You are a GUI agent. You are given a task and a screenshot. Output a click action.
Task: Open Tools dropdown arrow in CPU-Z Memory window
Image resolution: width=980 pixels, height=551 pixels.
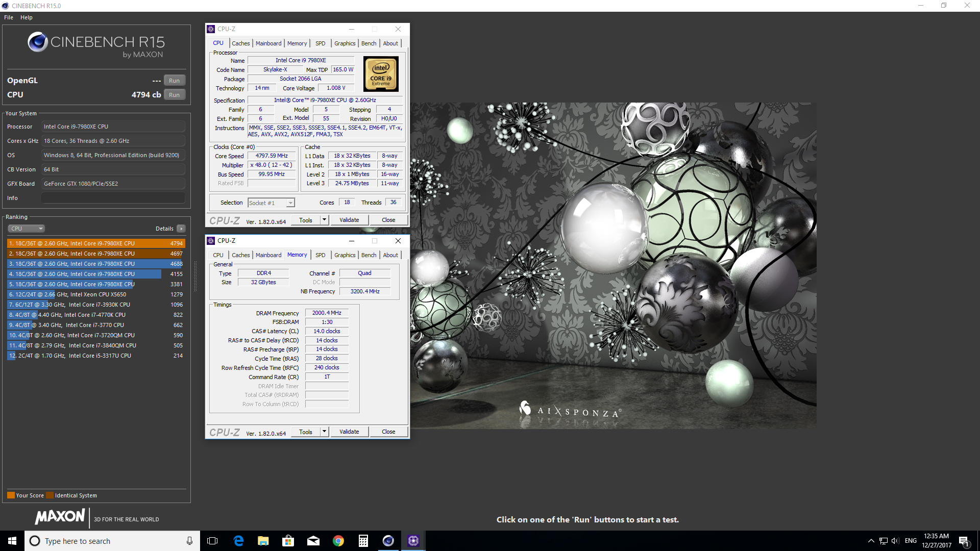(x=324, y=432)
